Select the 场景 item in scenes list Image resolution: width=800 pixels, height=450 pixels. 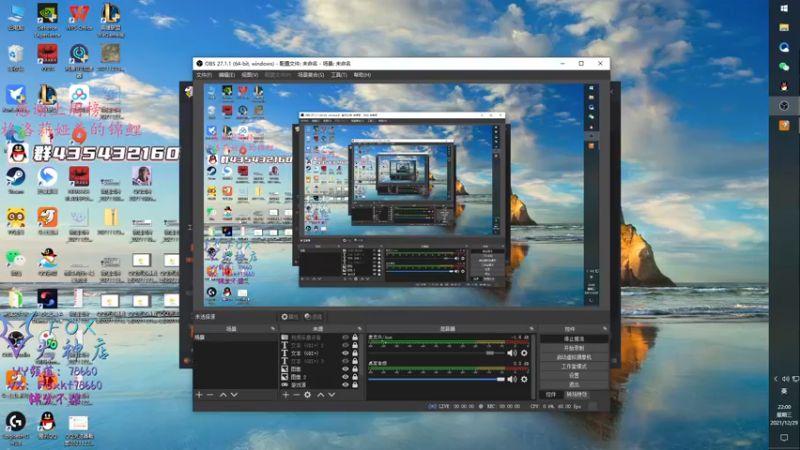[236, 337]
